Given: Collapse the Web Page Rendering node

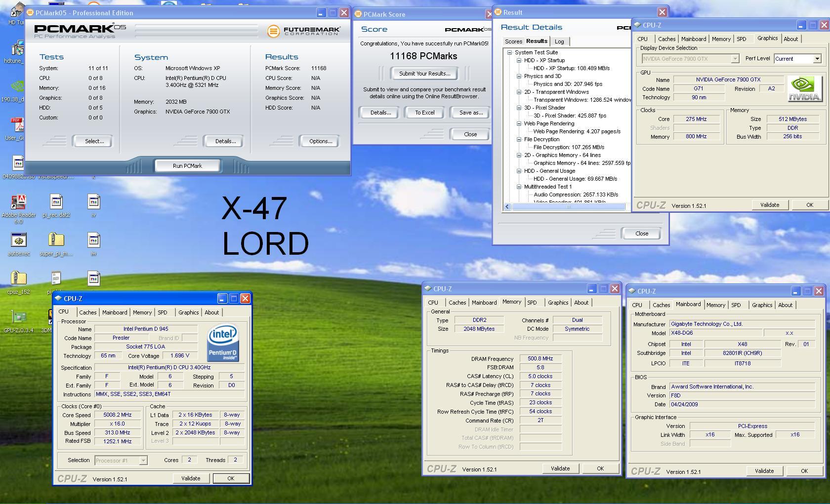Looking at the screenshot, I should coord(519,123).
